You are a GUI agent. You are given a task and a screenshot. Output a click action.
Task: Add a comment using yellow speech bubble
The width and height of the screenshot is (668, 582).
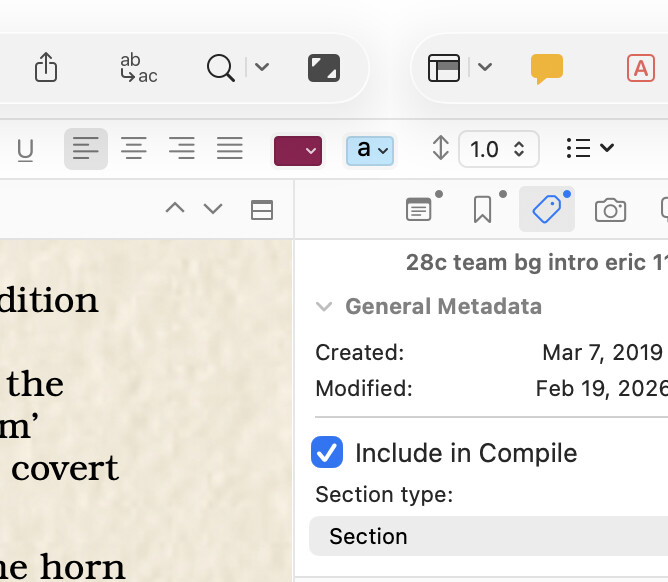546,68
